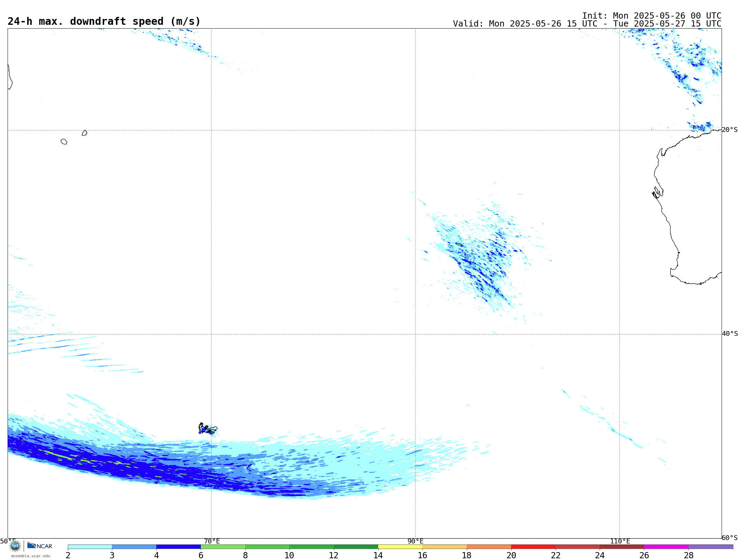
Task: Click the dull red 22–24 colorbar swatch
Action: [578, 547]
